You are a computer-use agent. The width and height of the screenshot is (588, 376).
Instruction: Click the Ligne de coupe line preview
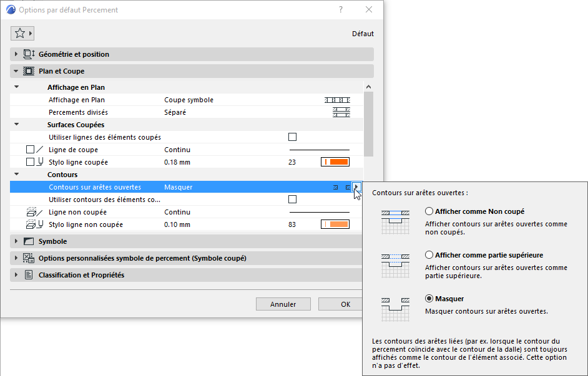pyautogui.click(x=320, y=150)
